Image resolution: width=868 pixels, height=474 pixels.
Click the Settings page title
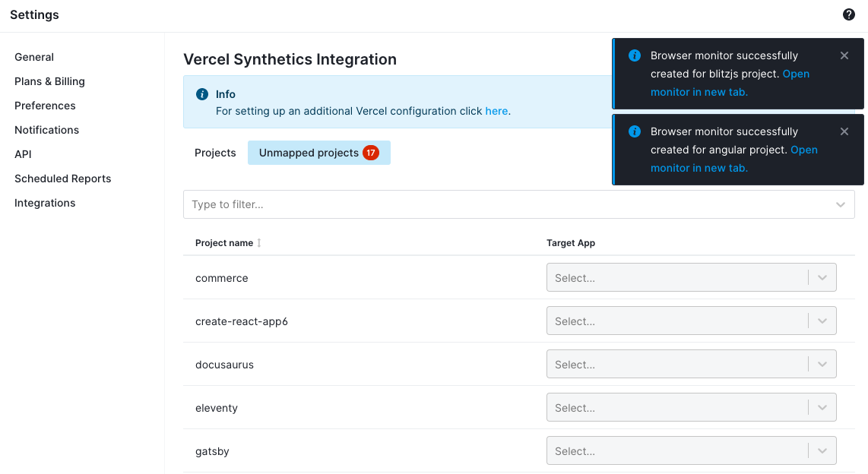pos(34,15)
